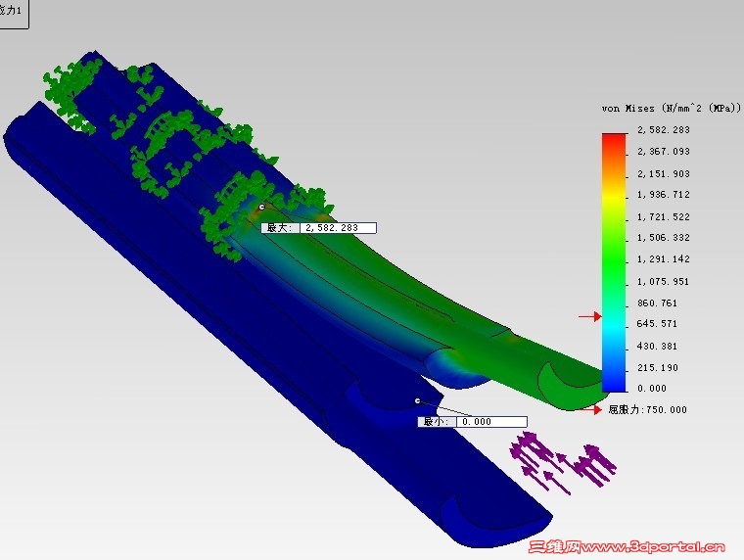Screen dimensions: 744x560
Task: Click the minimum stress probe point marker
Action: point(418,401)
